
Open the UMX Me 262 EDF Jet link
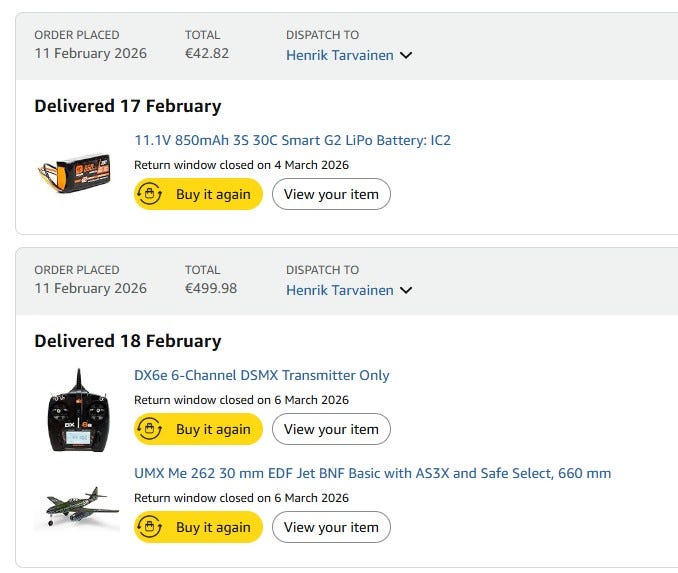coord(372,473)
